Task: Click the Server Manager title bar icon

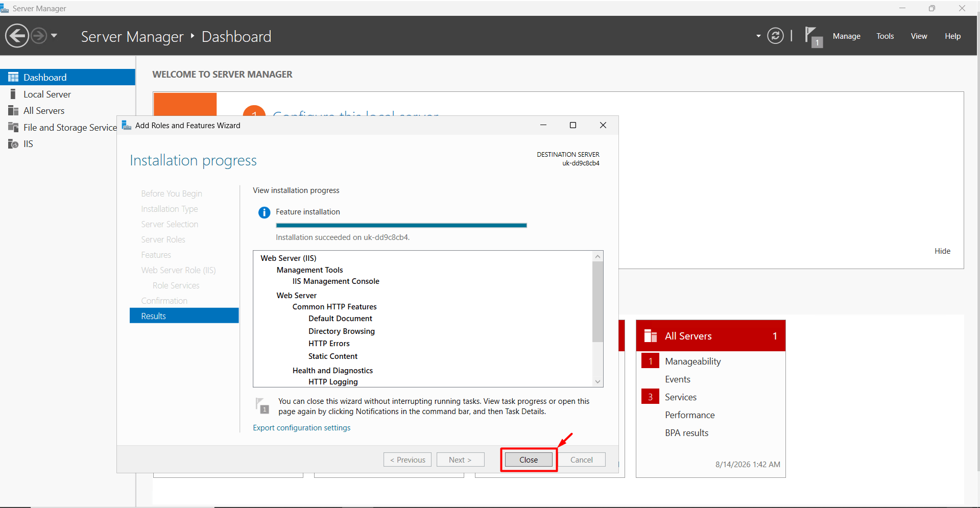Action: point(5,8)
